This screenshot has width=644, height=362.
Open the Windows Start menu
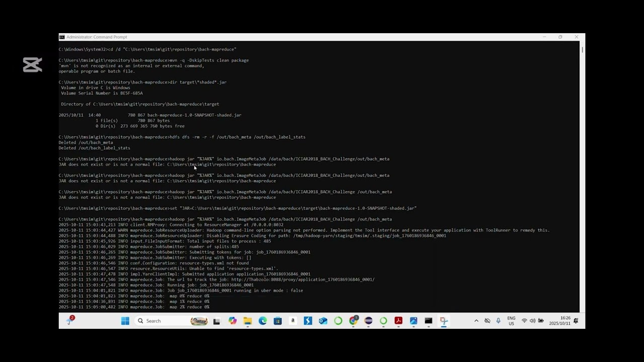pos(125,321)
